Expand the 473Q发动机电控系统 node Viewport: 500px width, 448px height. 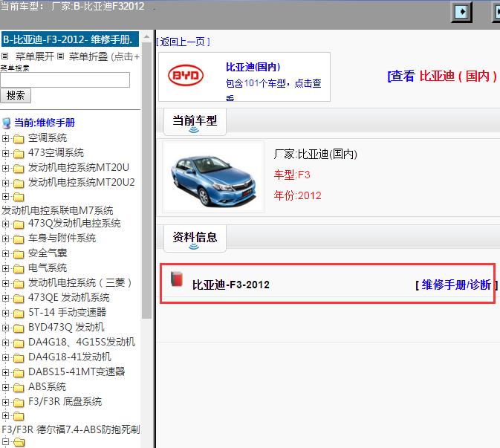point(5,224)
